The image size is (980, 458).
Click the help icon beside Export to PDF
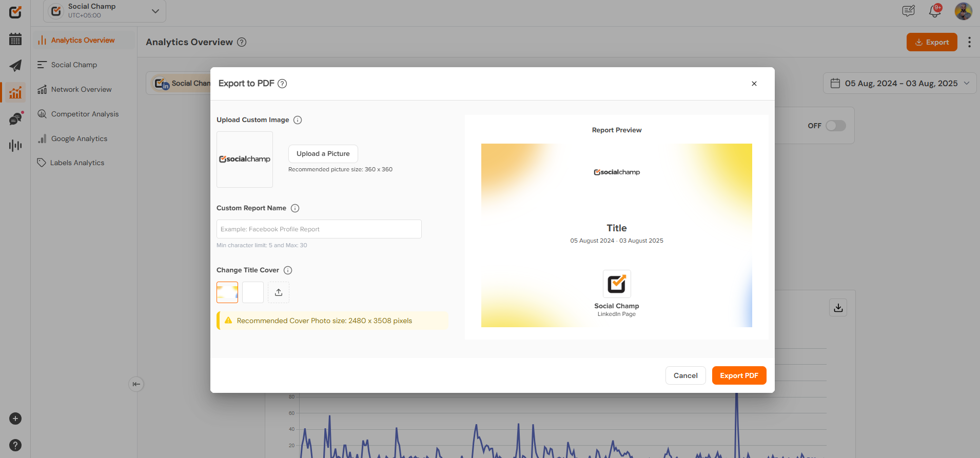pos(282,84)
